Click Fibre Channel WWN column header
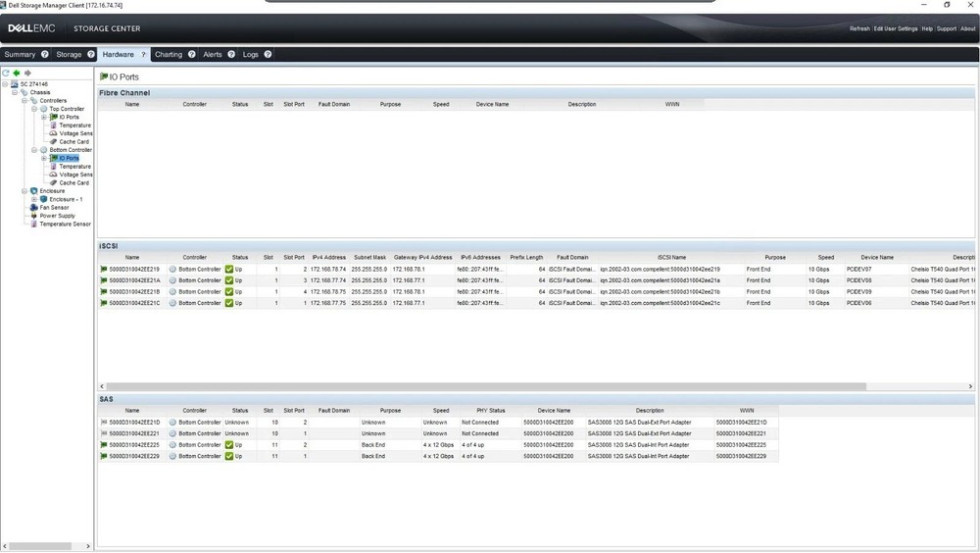This screenshot has height=553, width=980. pos(672,105)
